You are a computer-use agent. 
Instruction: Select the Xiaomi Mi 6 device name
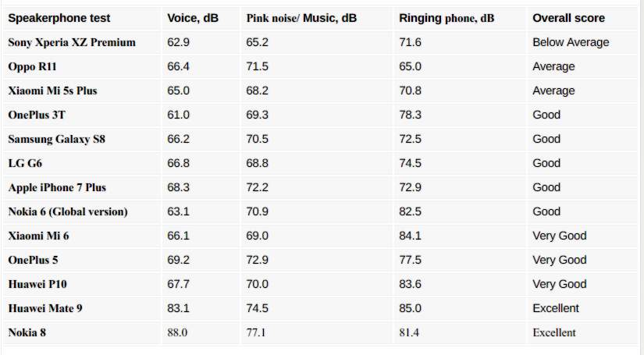(x=38, y=236)
